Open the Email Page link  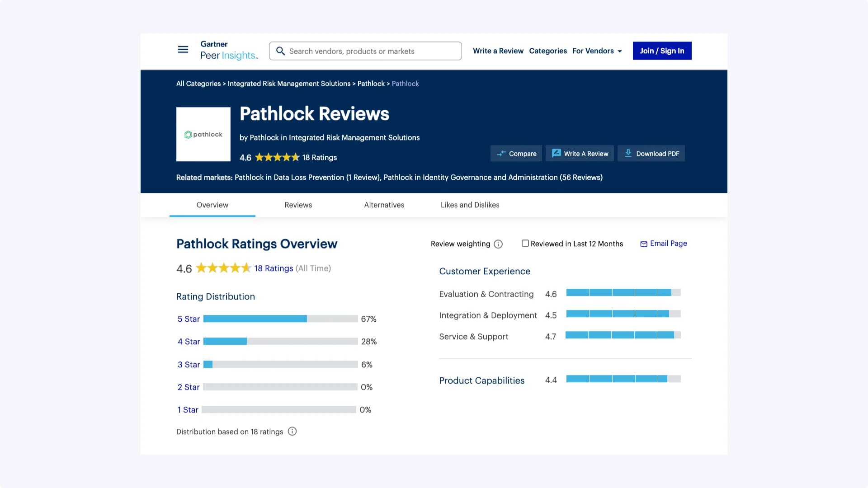point(664,244)
